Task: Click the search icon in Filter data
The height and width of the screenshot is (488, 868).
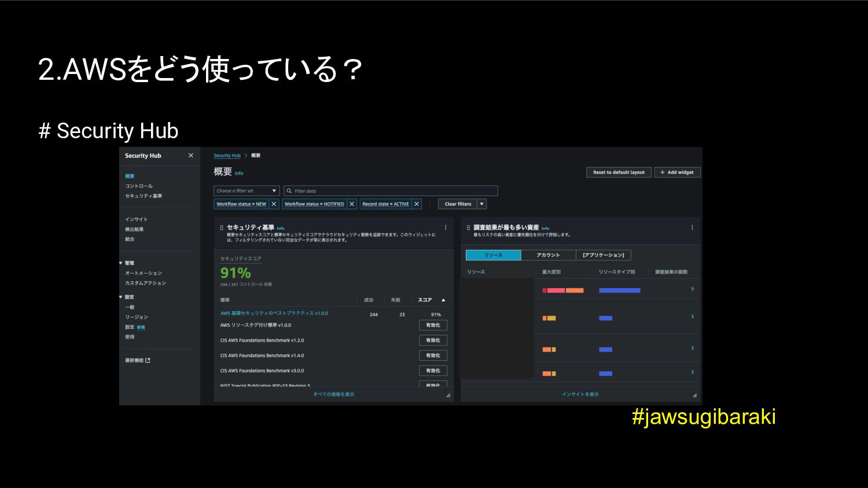Action: coord(289,191)
